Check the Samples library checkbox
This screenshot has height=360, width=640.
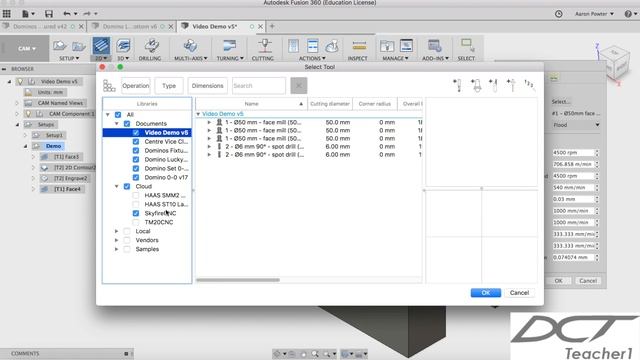coord(127,249)
